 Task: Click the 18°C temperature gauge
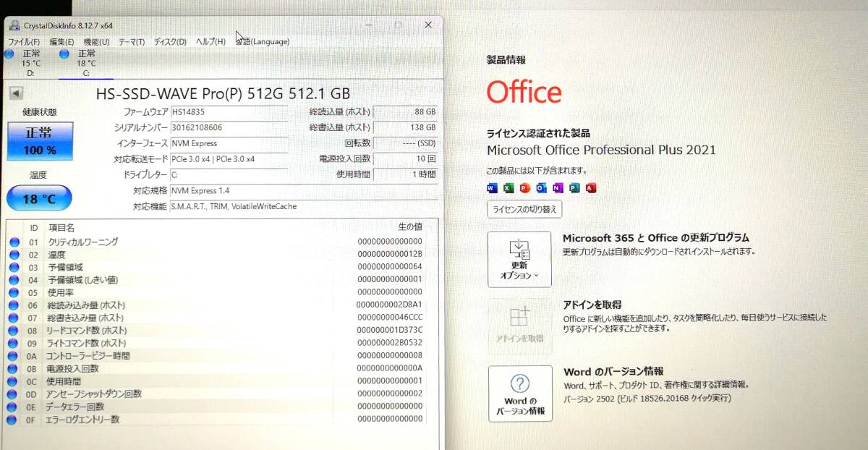pos(39,198)
